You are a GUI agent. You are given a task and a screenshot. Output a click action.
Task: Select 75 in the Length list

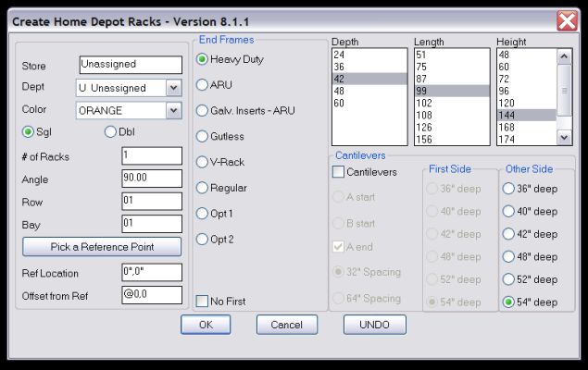(x=452, y=67)
